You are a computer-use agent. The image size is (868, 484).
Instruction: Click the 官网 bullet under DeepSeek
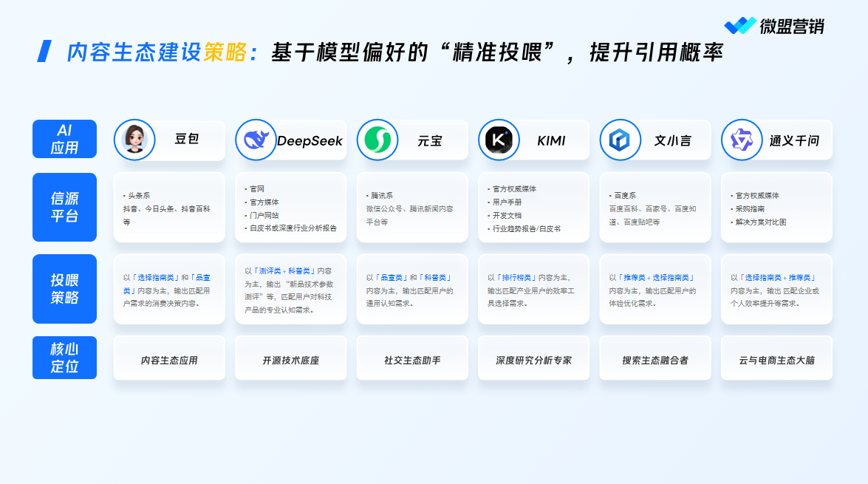pos(256,189)
